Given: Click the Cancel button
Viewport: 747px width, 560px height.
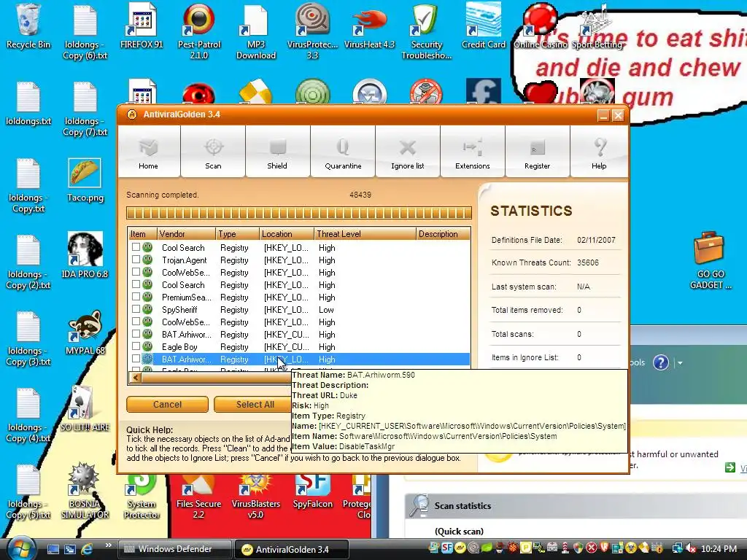Looking at the screenshot, I should click(x=167, y=404).
